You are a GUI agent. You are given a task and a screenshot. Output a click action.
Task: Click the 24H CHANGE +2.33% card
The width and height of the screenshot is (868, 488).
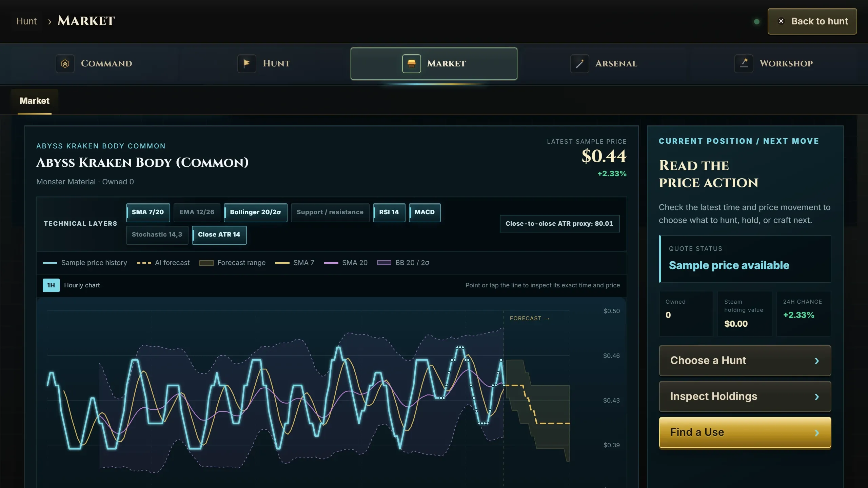click(804, 314)
